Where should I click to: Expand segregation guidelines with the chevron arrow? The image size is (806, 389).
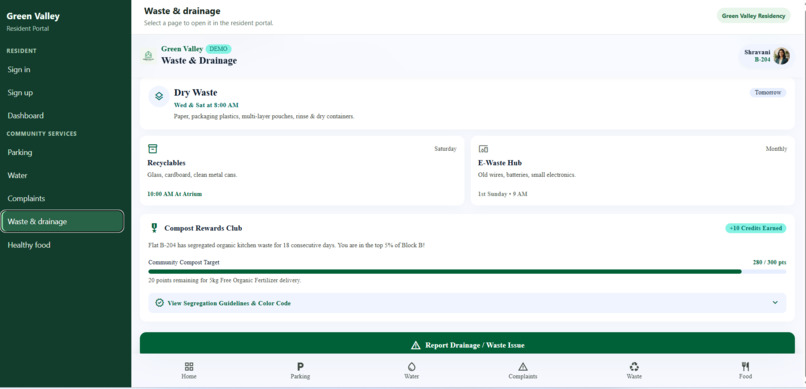[x=775, y=303]
